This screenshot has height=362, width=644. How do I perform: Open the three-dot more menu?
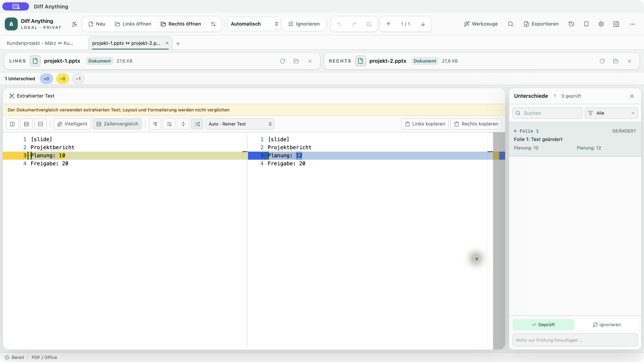(x=632, y=24)
